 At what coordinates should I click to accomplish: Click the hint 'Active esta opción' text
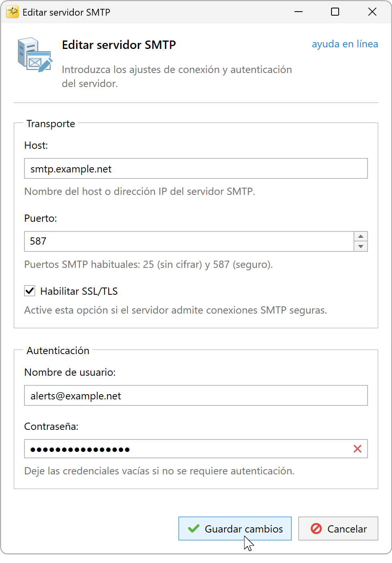tap(176, 310)
